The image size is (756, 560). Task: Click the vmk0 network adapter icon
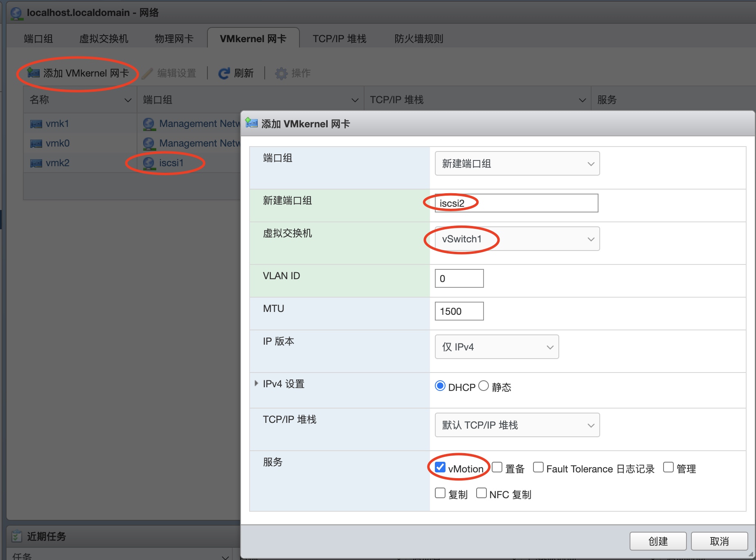coord(36,143)
